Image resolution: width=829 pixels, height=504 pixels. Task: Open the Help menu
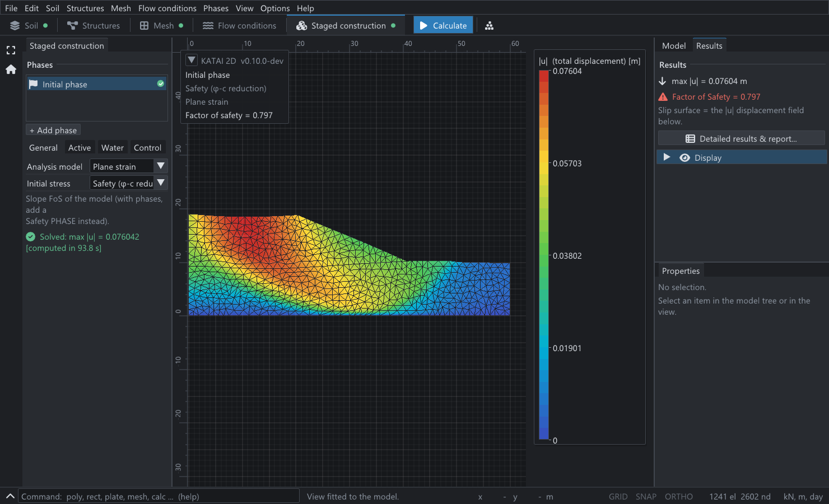coord(305,8)
